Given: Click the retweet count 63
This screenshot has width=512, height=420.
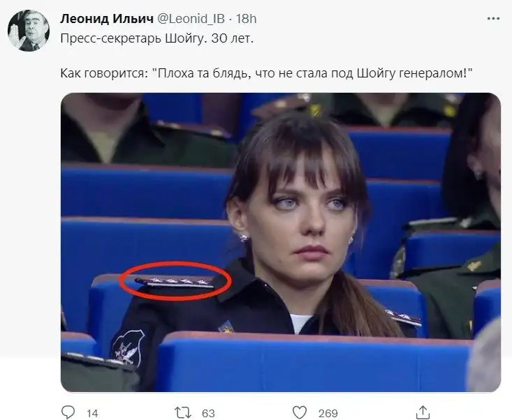Looking at the screenshot, I should tap(208, 414).
